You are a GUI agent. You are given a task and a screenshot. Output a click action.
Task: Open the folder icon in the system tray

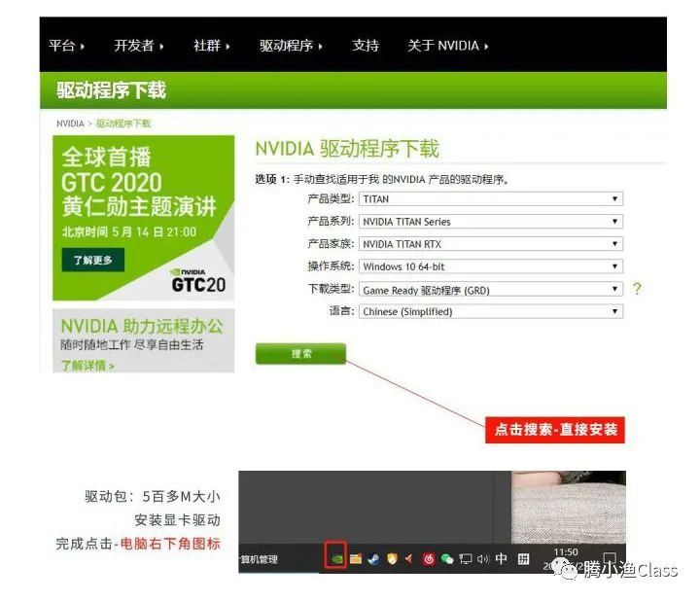[356, 558]
